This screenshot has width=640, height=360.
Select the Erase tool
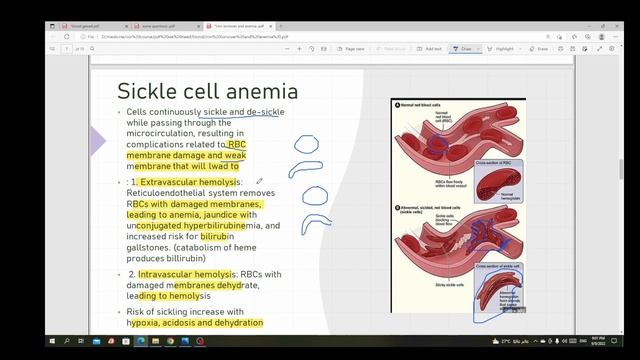pos(539,49)
